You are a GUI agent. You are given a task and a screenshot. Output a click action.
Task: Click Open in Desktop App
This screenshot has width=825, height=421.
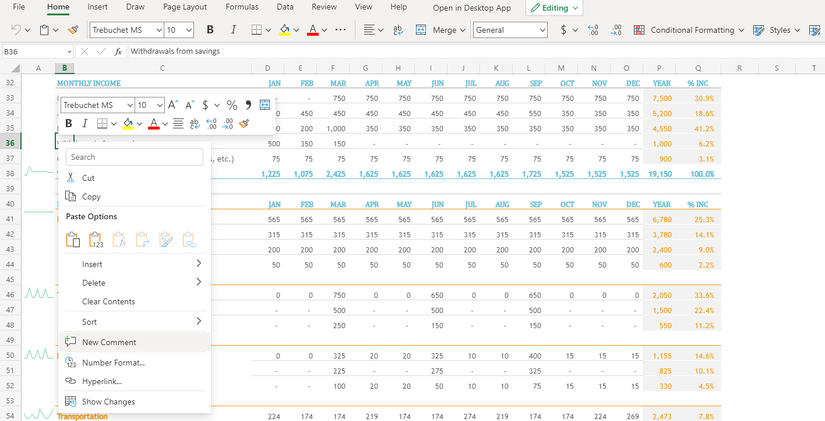click(471, 8)
